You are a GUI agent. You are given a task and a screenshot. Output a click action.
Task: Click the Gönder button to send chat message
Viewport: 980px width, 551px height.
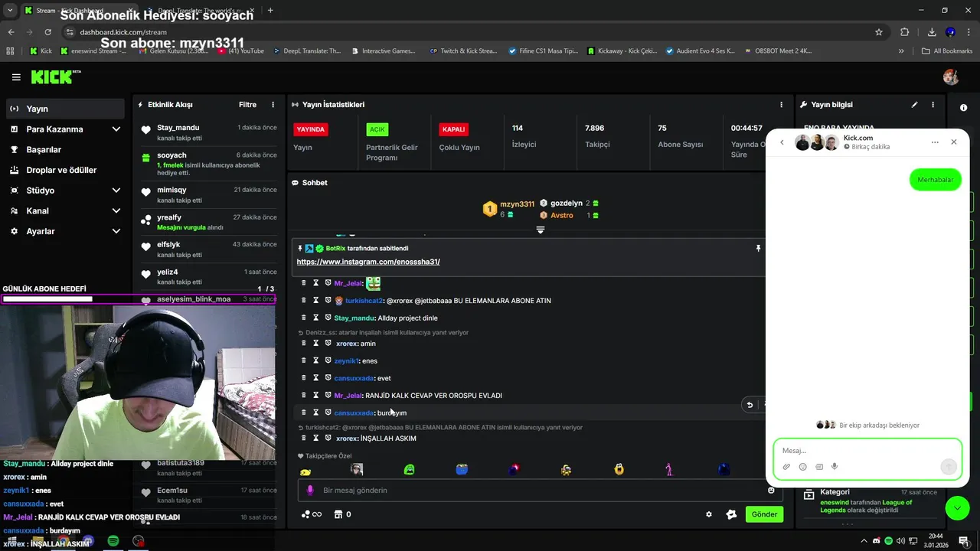coord(764,514)
